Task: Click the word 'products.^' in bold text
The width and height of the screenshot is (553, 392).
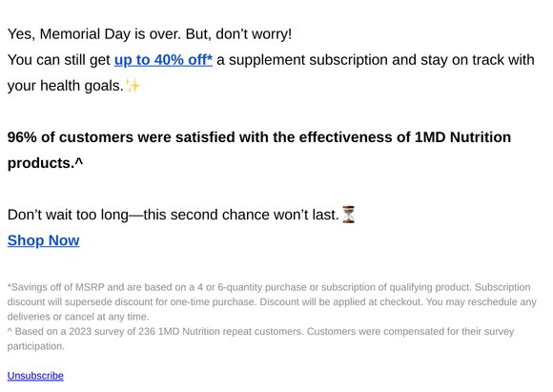Action: (45, 163)
